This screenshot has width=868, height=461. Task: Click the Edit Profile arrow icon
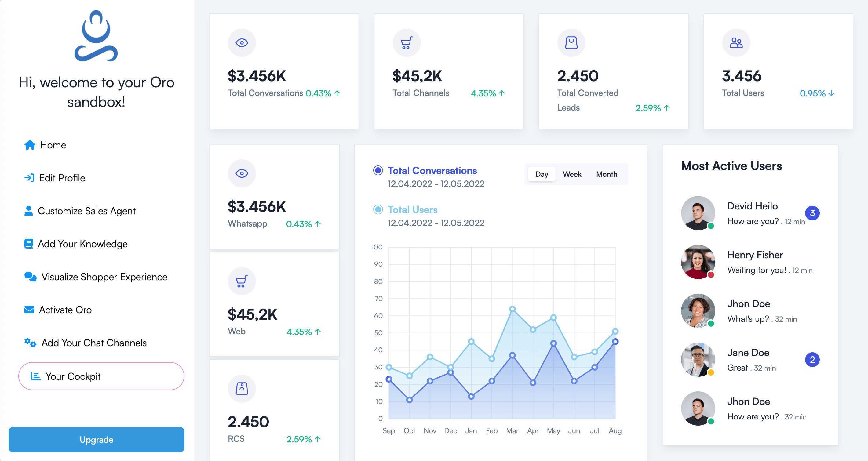pyautogui.click(x=30, y=178)
